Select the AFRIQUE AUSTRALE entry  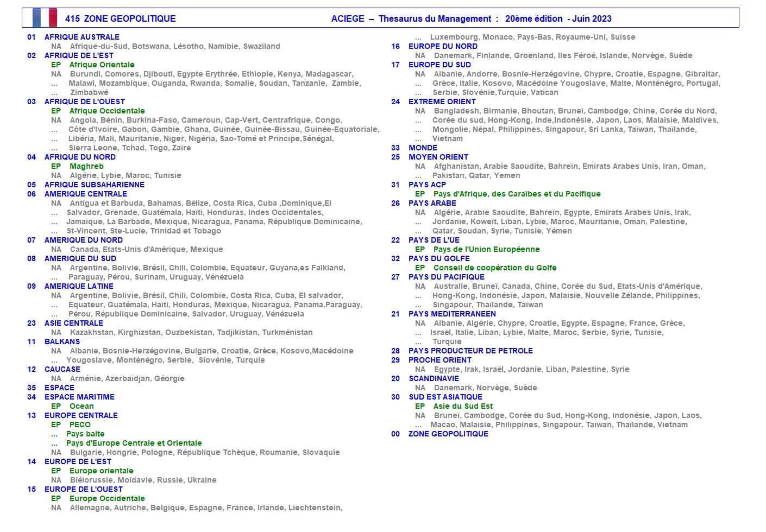click(81, 37)
